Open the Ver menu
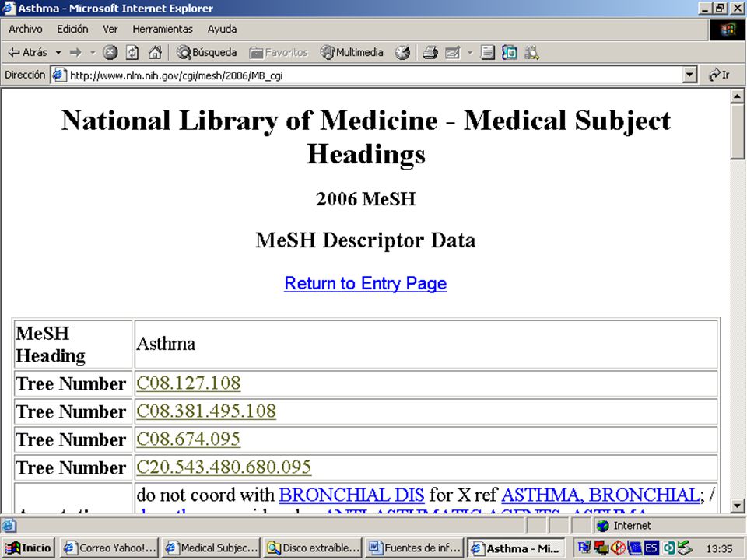The image size is (747, 560). pyautogui.click(x=110, y=29)
